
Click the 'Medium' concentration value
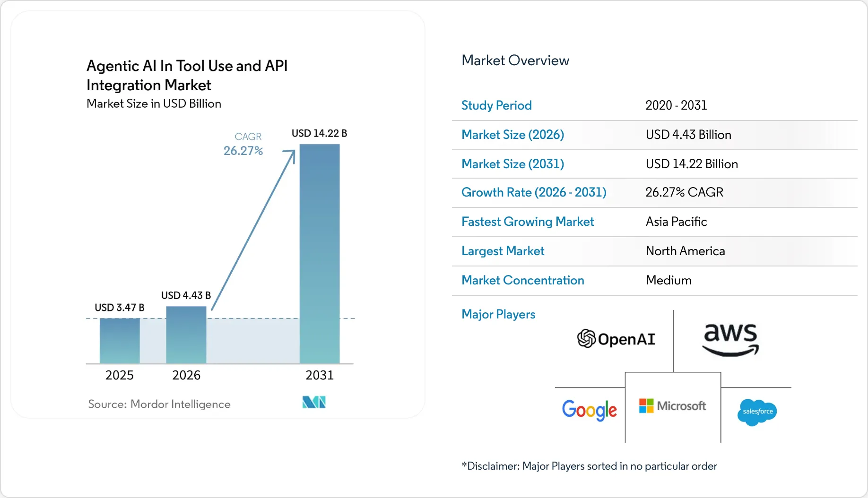tap(668, 280)
